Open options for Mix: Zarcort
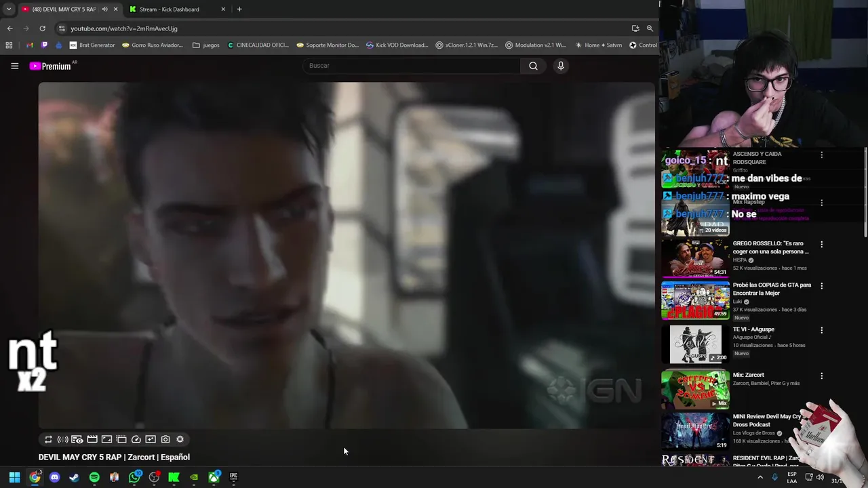Image resolution: width=868 pixels, height=488 pixels. click(821, 375)
